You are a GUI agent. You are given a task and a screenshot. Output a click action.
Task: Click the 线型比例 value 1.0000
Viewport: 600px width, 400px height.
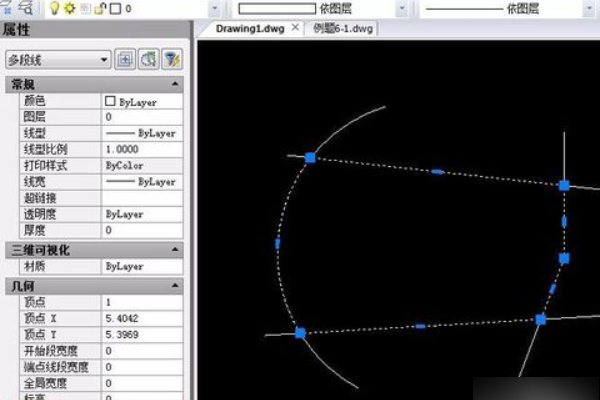142,149
